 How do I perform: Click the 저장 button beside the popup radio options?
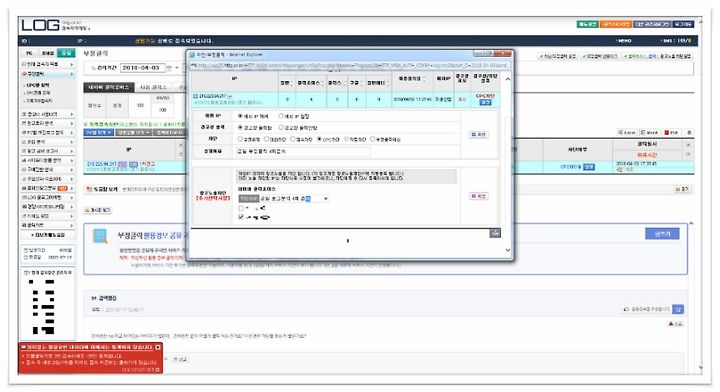click(478, 134)
